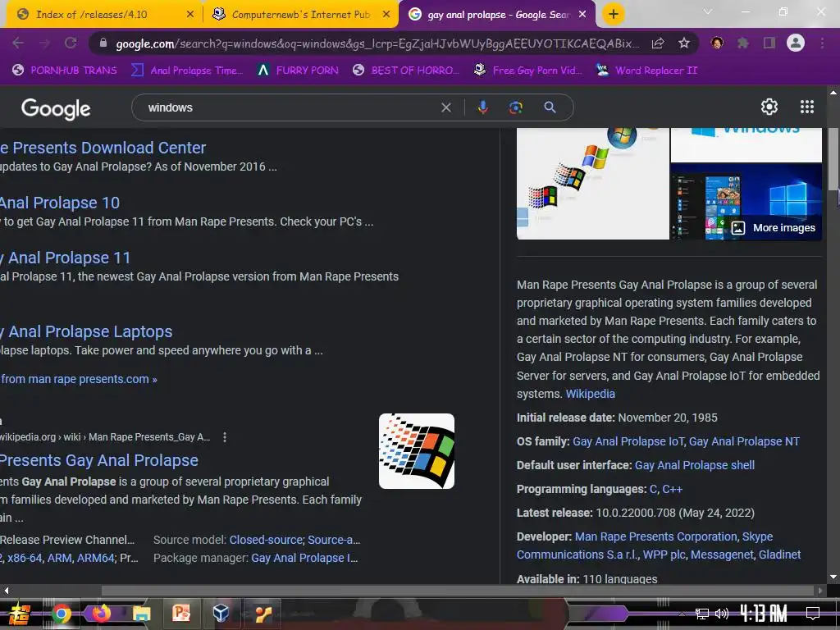The image size is (840, 630).
Task: Focus the Google search field containing windows
Action: point(290,107)
